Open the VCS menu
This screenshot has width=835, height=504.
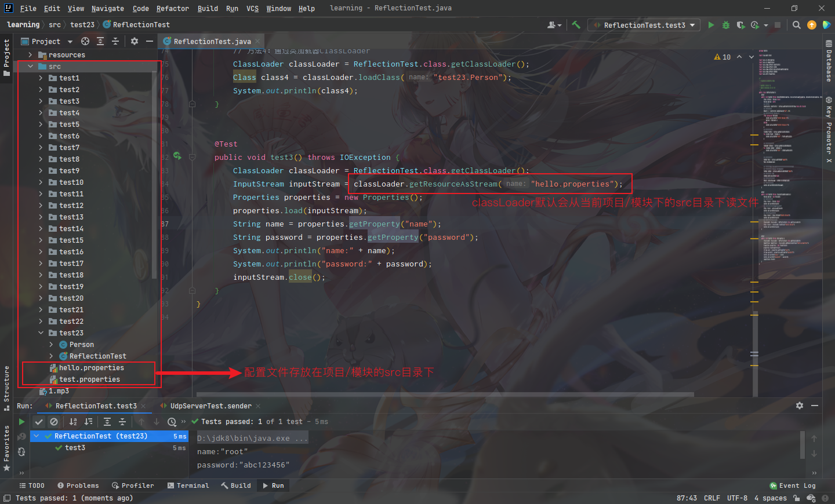[x=252, y=9]
